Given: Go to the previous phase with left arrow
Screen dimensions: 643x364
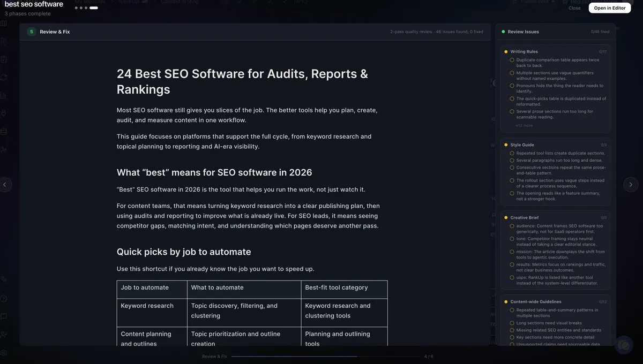Looking at the screenshot, I should point(5,184).
